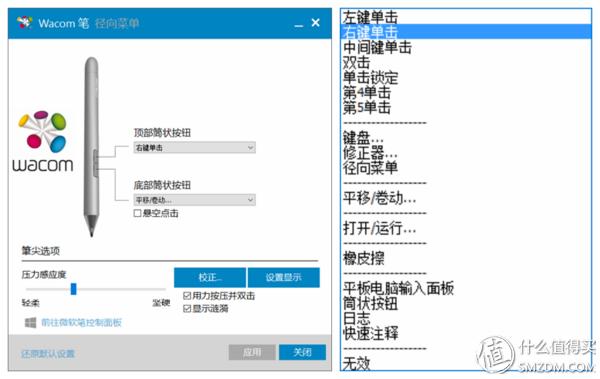Image resolution: width=600 pixels, height=379 pixels.
Task: Open the 顶部筒状按钮 dropdown
Action: tap(194, 148)
